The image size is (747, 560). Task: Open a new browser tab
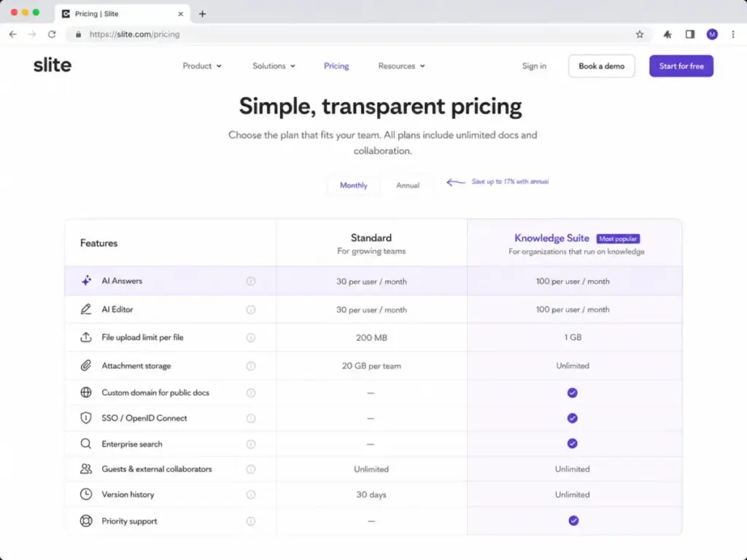click(x=203, y=14)
